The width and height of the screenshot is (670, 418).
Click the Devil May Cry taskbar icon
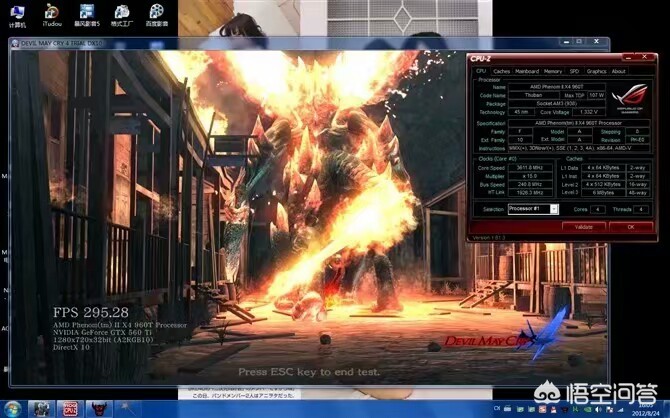coord(99,409)
